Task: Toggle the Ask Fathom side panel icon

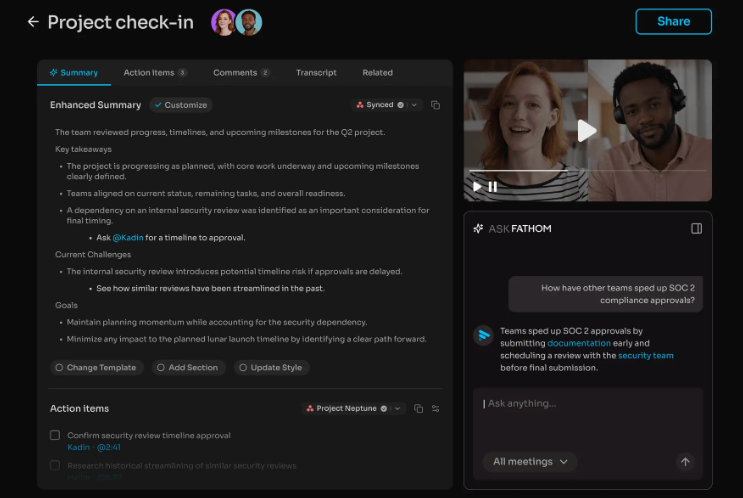Action: coord(696,228)
